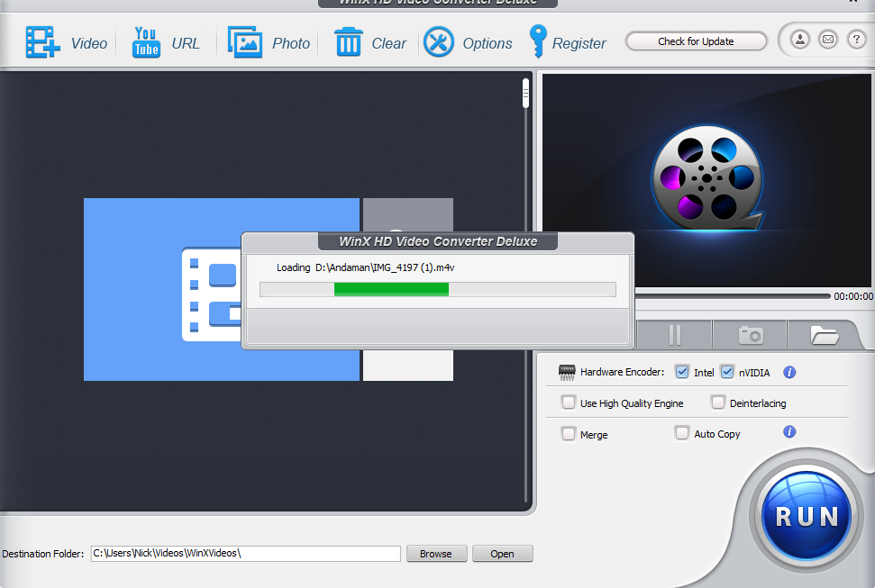Click the Destination Folder label
This screenshot has height=588, width=875.
[43, 554]
